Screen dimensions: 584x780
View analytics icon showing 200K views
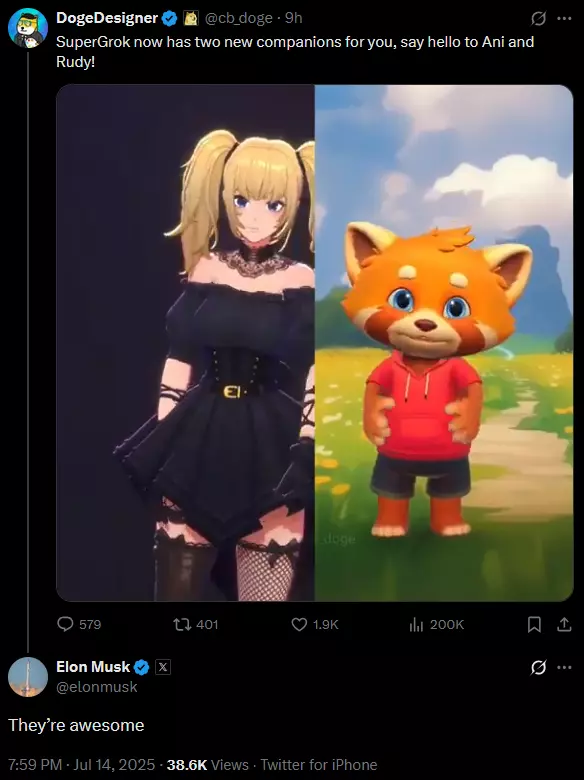(416, 624)
